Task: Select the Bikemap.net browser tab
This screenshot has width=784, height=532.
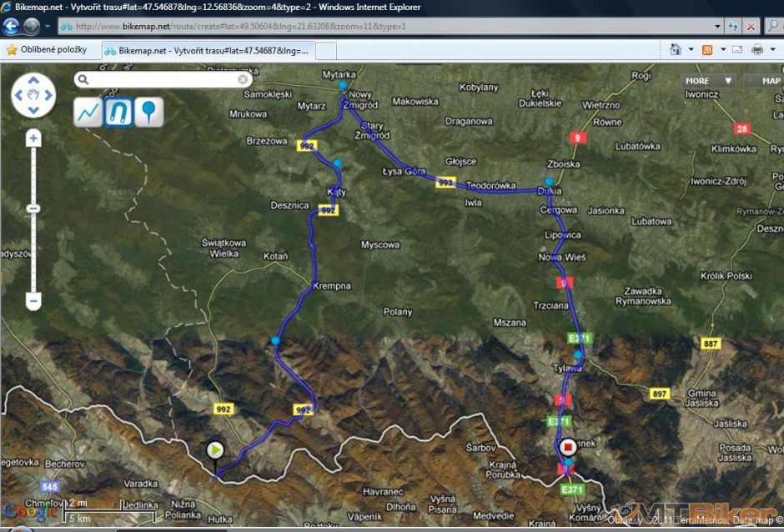Action: point(209,50)
